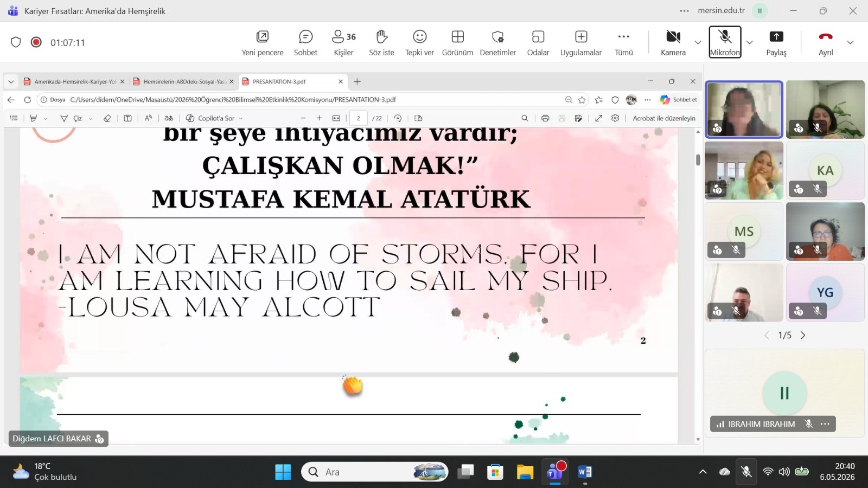
Task: Show the Kişiler participants list
Action: point(343,43)
